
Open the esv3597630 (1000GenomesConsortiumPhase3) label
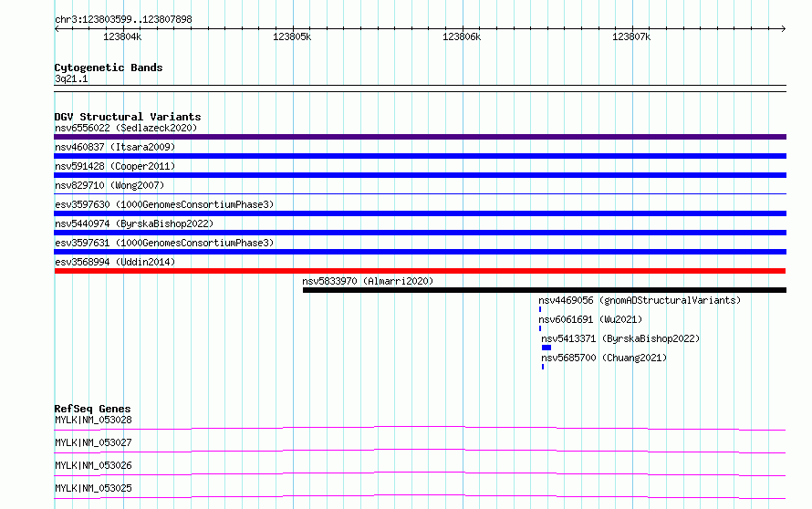(x=164, y=204)
